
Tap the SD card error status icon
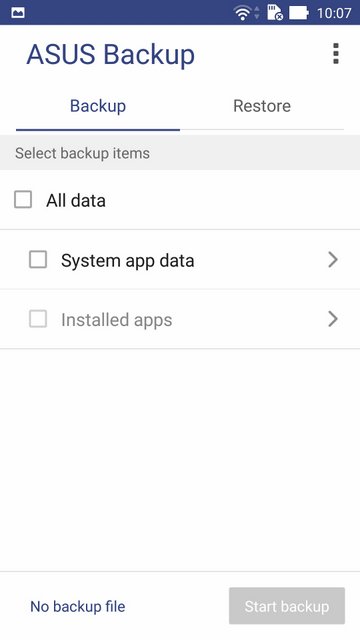tap(275, 12)
